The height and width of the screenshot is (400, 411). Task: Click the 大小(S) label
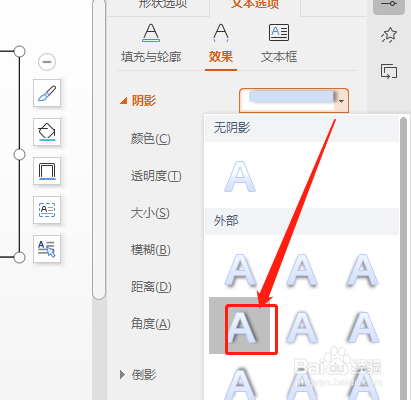pos(150,213)
